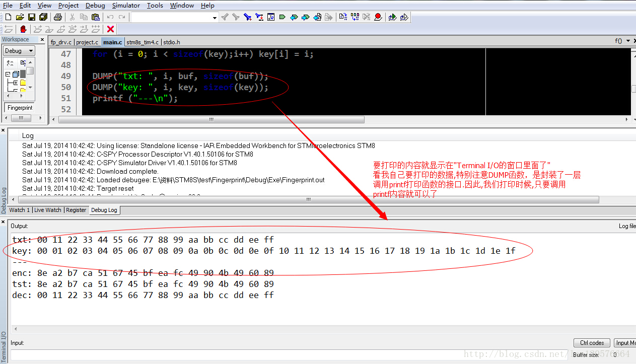The width and height of the screenshot is (636, 364).
Task: Toggle bookmark with green flag icon
Action: (x=282, y=17)
